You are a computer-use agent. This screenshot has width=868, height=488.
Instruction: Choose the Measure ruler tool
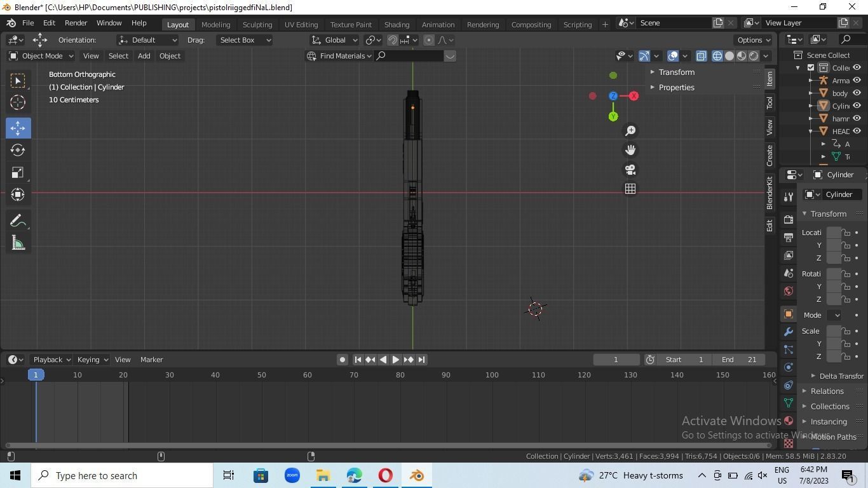pyautogui.click(x=18, y=243)
